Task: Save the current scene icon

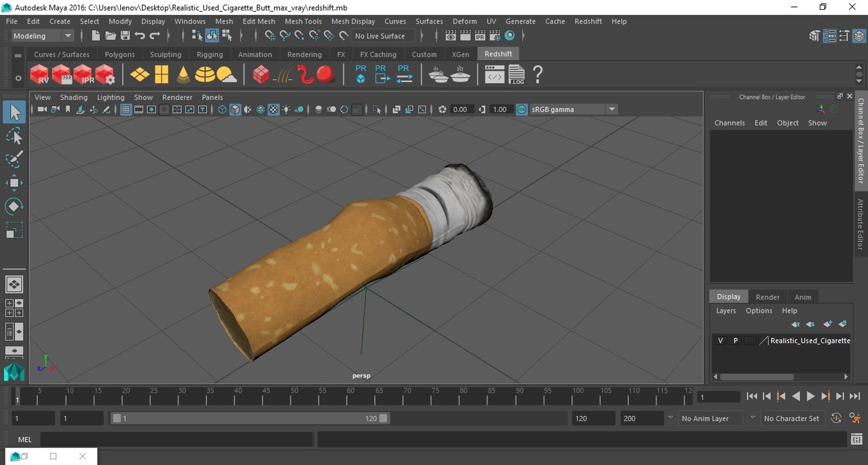Action: click(125, 35)
